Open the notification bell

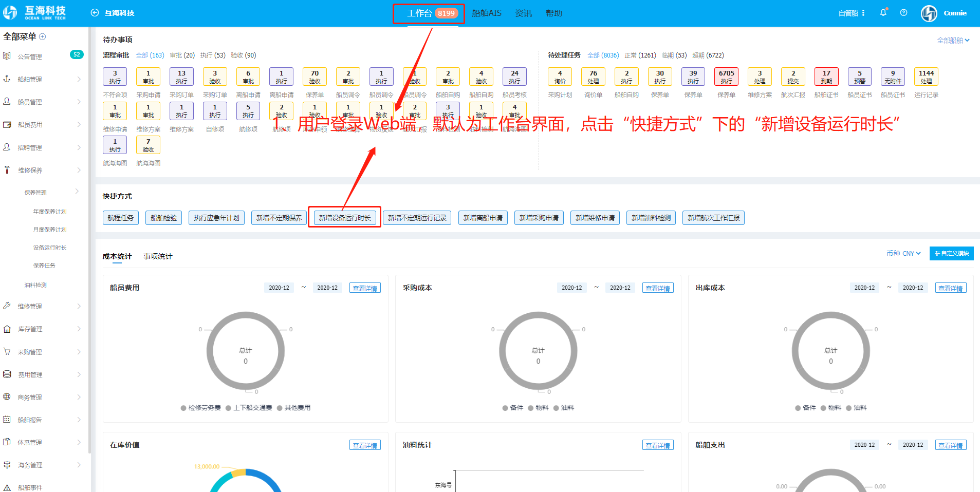pos(883,13)
